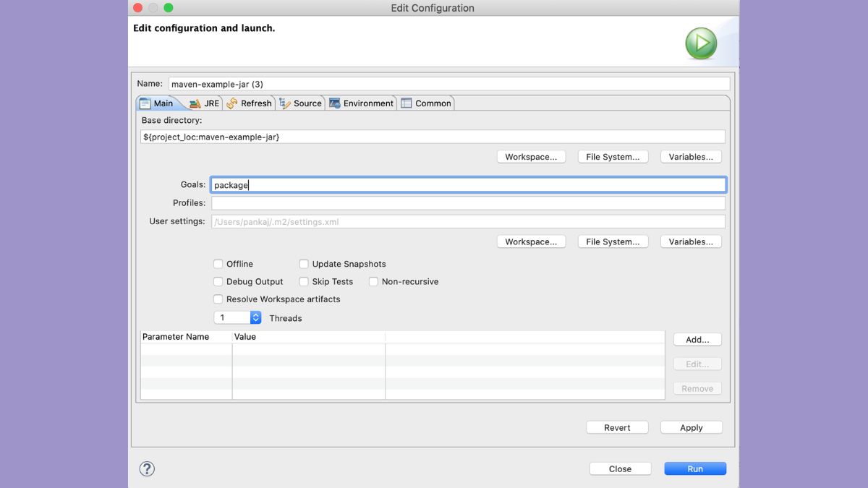This screenshot has width=868, height=488.
Task: Click the Value column header
Action: pos(309,337)
